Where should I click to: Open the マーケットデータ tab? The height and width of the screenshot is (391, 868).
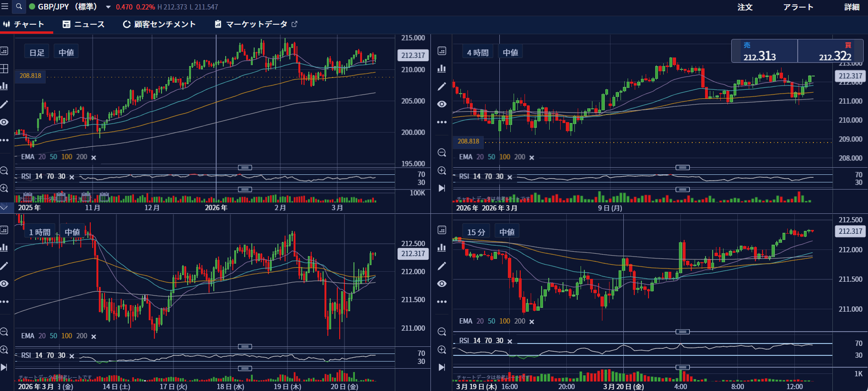coord(256,24)
